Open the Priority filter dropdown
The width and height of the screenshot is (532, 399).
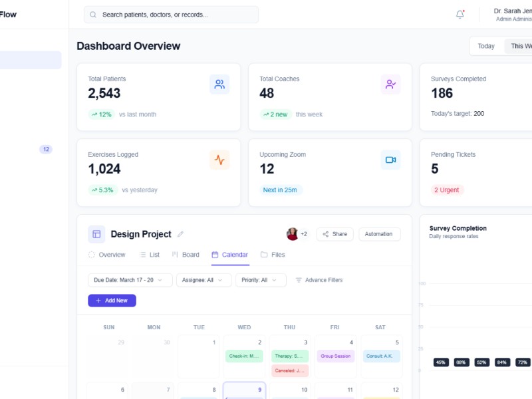tap(261, 280)
